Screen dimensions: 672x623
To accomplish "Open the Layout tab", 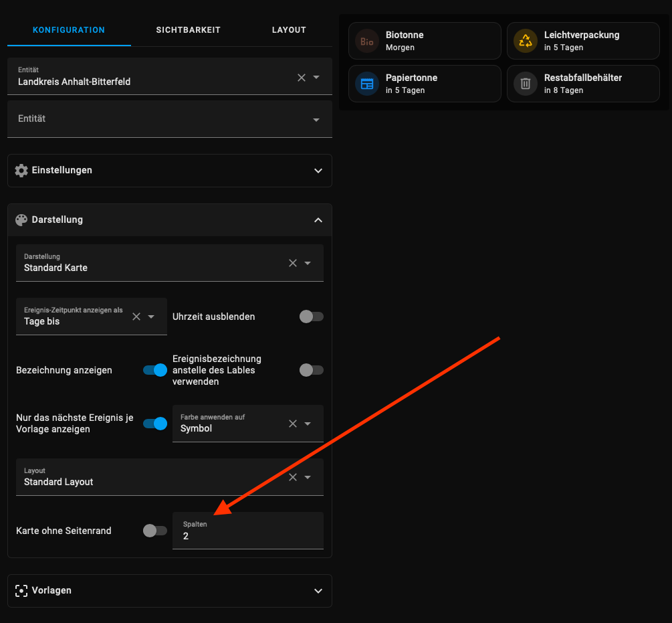I will coord(289,30).
